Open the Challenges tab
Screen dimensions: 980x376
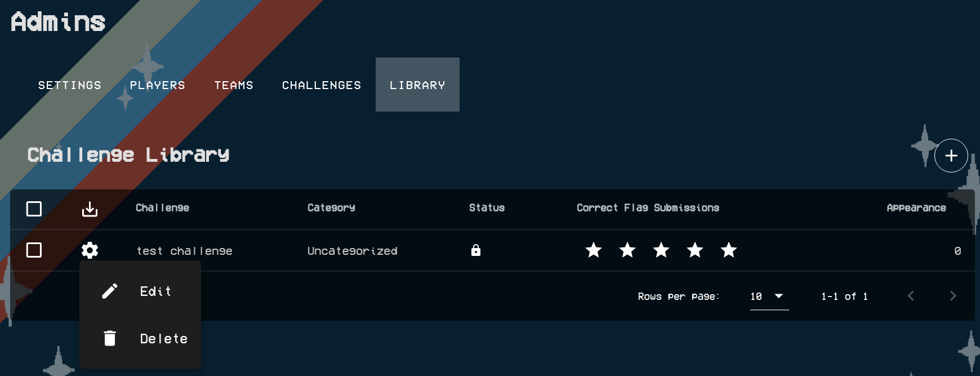(x=322, y=85)
